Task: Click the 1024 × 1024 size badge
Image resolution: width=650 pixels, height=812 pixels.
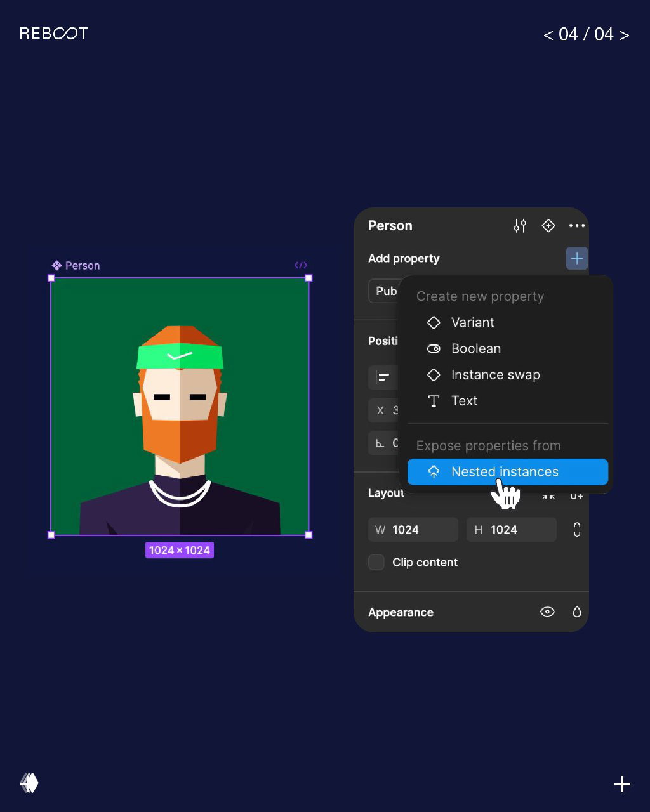Action: (180, 550)
